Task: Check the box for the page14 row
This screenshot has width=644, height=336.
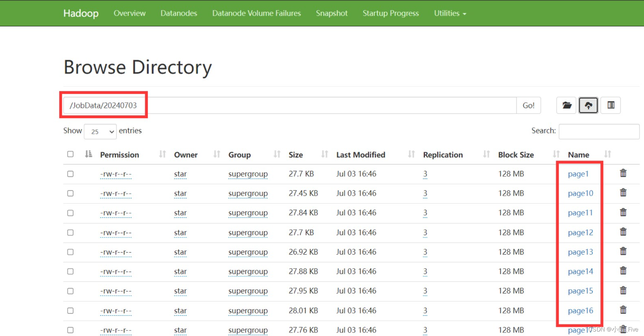Action: [70, 271]
